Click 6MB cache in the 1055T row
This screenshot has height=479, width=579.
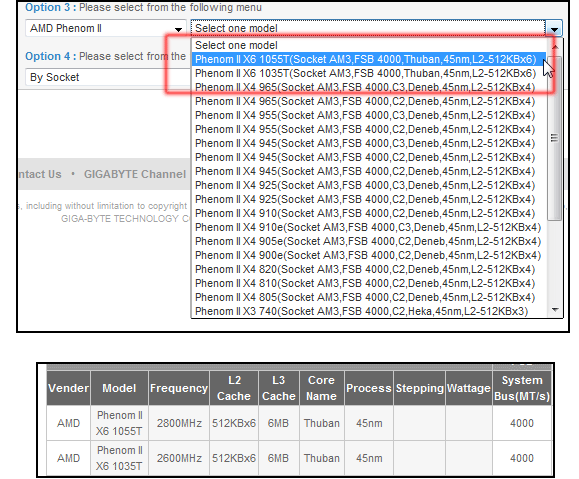pos(278,423)
